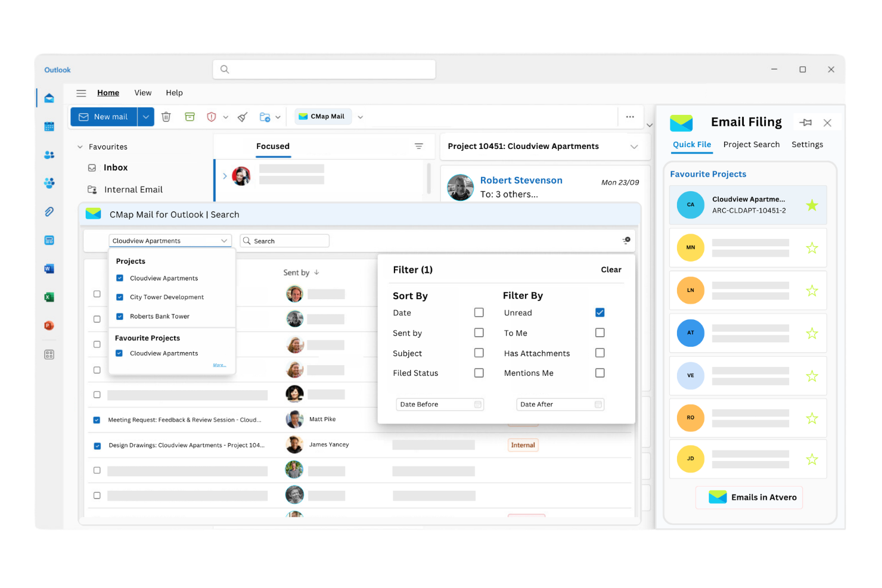The height and width of the screenshot is (588, 882).
Task: Open the Groups sidebar icon
Action: pyautogui.click(x=49, y=183)
